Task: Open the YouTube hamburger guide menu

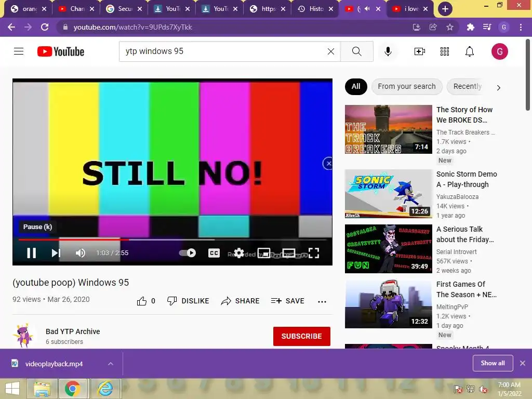Action: click(19, 51)
